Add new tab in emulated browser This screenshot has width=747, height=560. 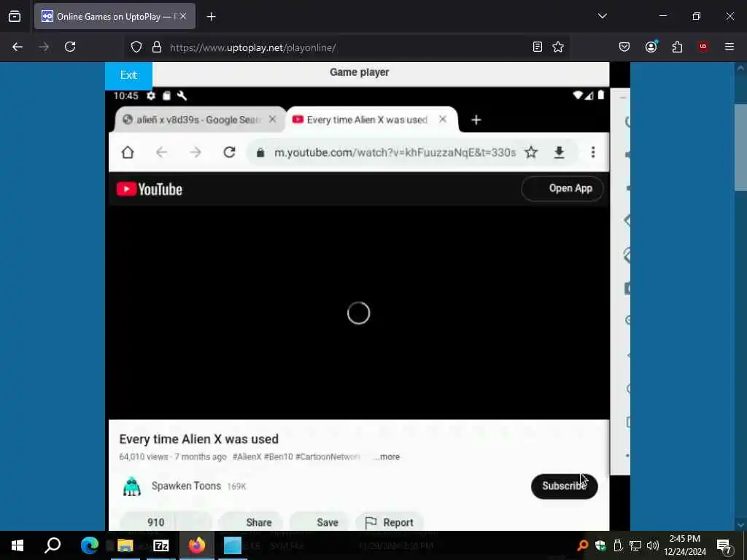[x=476, y=120]
